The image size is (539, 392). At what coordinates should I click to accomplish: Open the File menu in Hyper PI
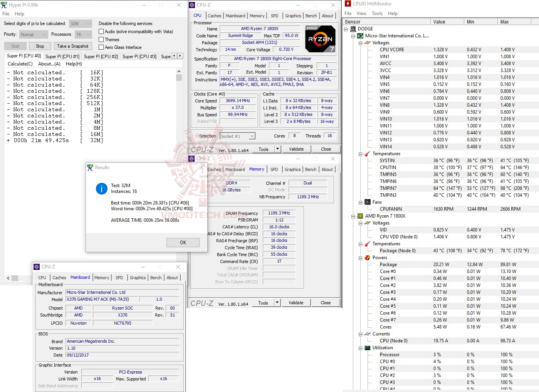click(6, 14)
